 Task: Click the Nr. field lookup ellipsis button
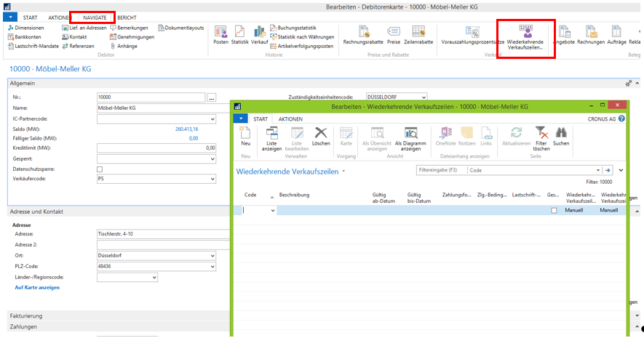click(211, 97)
